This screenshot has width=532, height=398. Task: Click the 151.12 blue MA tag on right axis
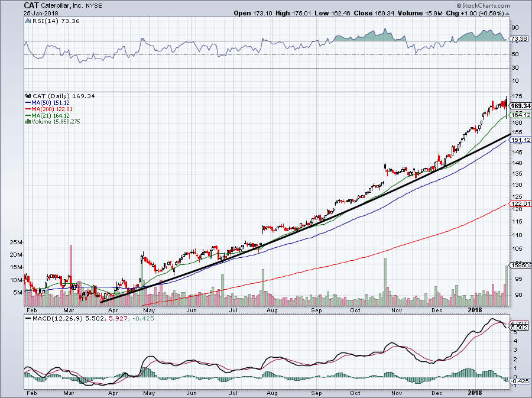point(521,140)
